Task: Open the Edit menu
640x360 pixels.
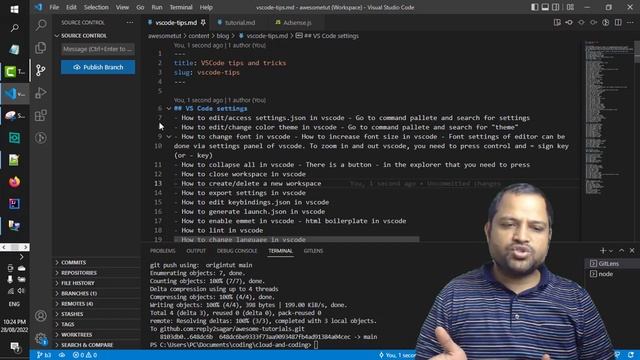Action: [71, 7]
